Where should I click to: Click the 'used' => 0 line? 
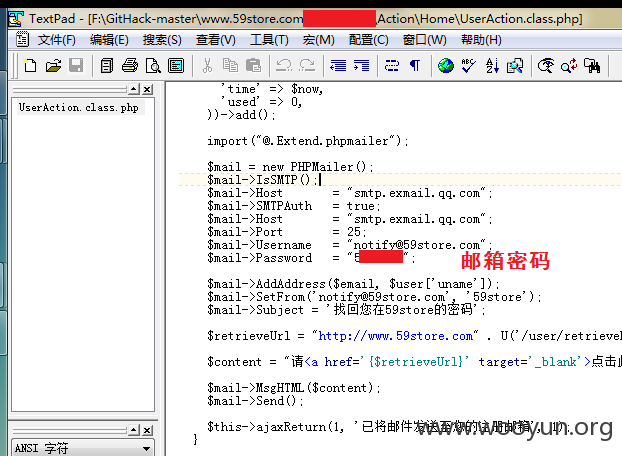click(x=262, y=102)
